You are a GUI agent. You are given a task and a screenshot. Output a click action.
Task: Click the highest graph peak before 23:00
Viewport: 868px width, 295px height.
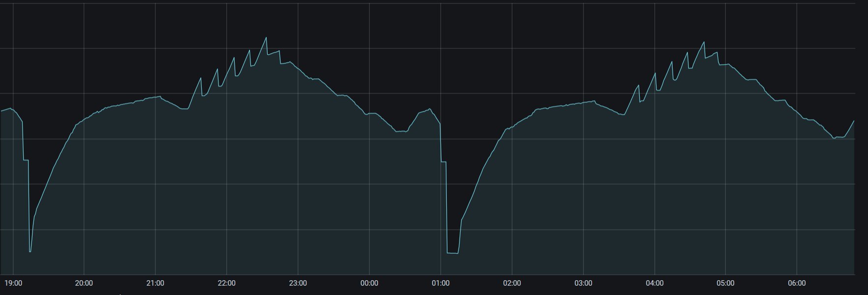click(266, 37)
